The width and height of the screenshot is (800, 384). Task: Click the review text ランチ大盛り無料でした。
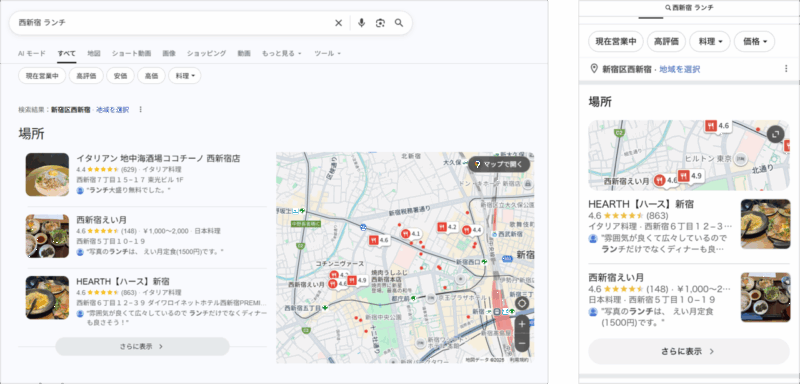[x=128, y=190]
